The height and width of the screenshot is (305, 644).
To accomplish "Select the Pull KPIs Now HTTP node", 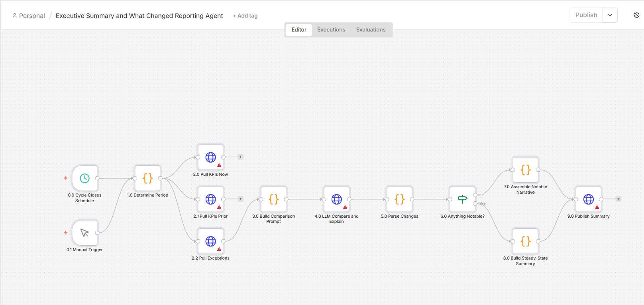I will [210, 157].
